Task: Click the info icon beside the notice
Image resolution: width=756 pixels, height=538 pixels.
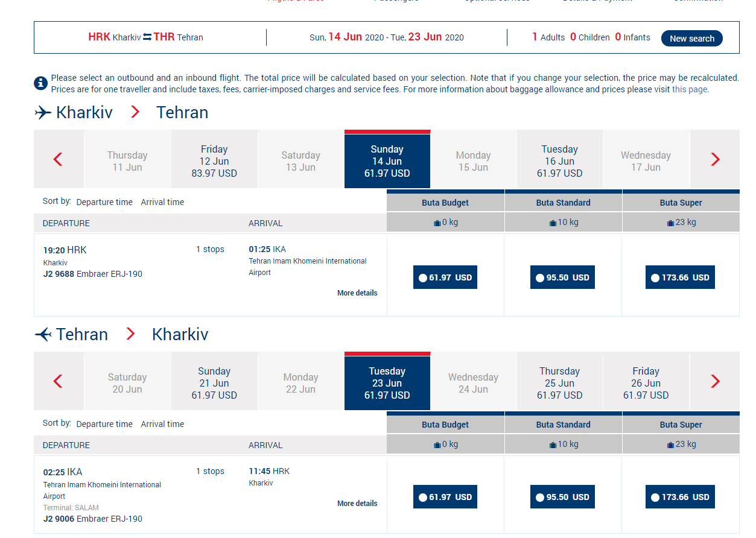Action: (40, 83)
